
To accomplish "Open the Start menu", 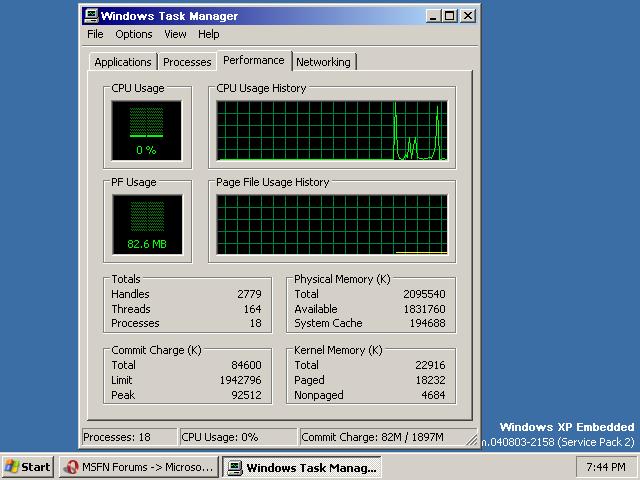I will (28, 467).
